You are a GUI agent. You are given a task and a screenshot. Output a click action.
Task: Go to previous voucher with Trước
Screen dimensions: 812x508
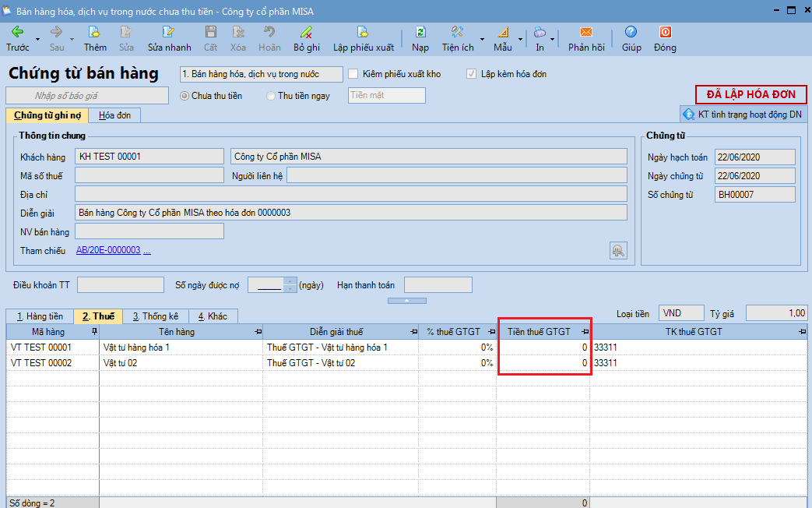click(x=18, y=40)
